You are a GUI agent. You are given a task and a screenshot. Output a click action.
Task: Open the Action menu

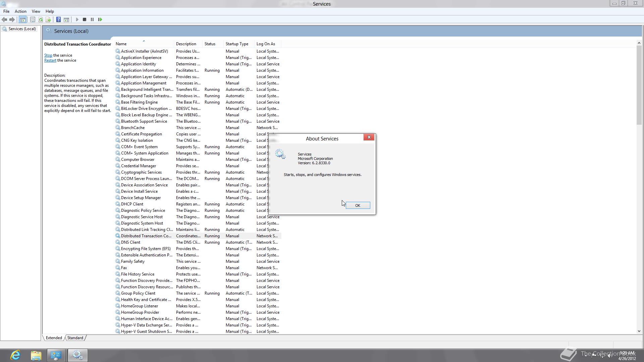(20, 11)
